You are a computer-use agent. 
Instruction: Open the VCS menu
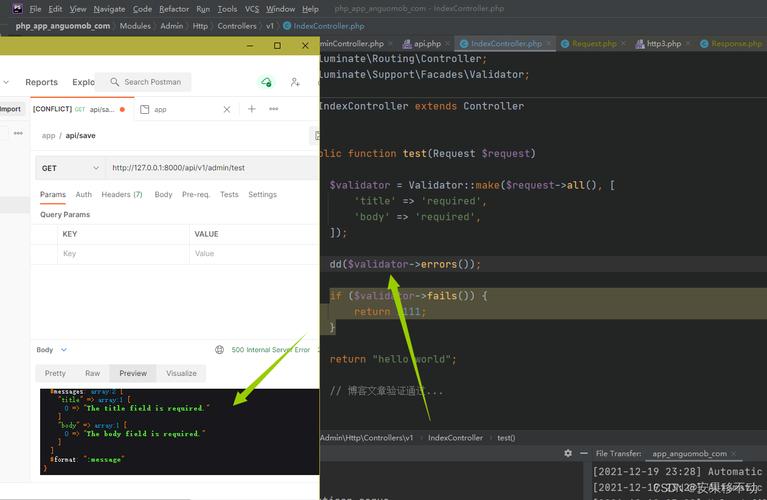(251, 9)
